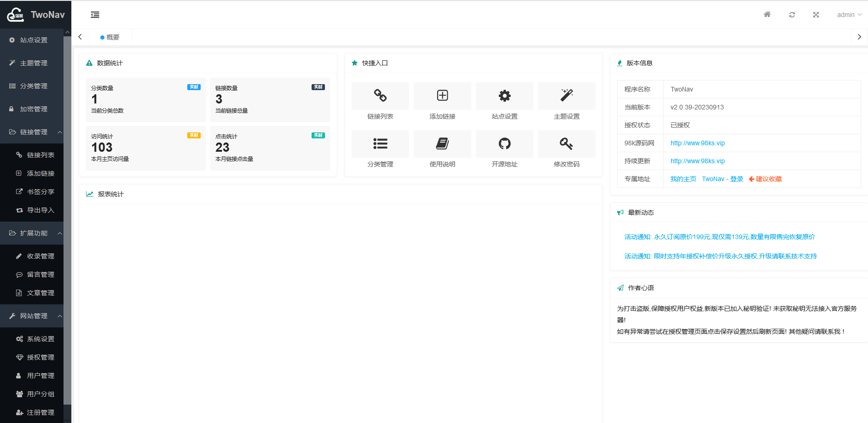Collapse the 扩展功能 sidebar group

click(32, 233)
